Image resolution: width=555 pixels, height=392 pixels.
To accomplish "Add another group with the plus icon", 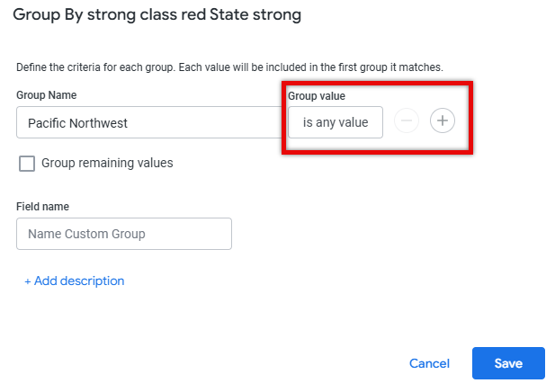I will (442, 120).
